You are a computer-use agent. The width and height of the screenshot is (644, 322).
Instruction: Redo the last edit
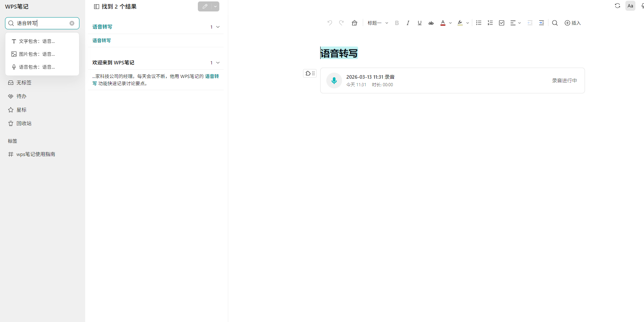(341, 23)
